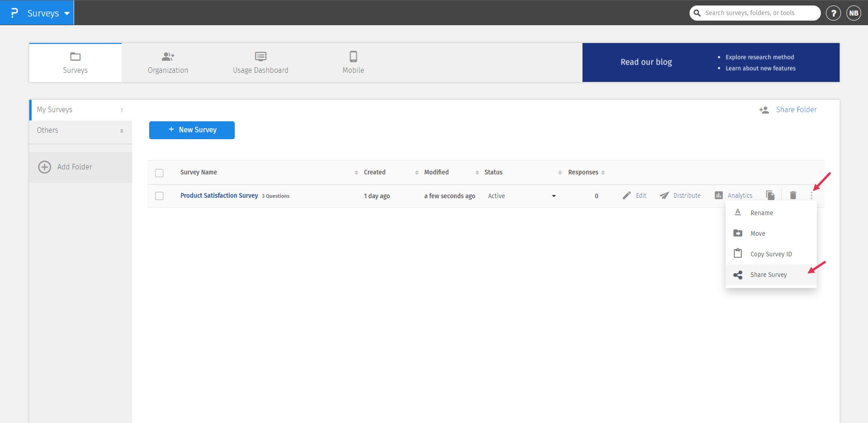This screenshot has width=868, height=423.
Task: Choose Rename from the context menu
Action: click(x=771, y=213)
